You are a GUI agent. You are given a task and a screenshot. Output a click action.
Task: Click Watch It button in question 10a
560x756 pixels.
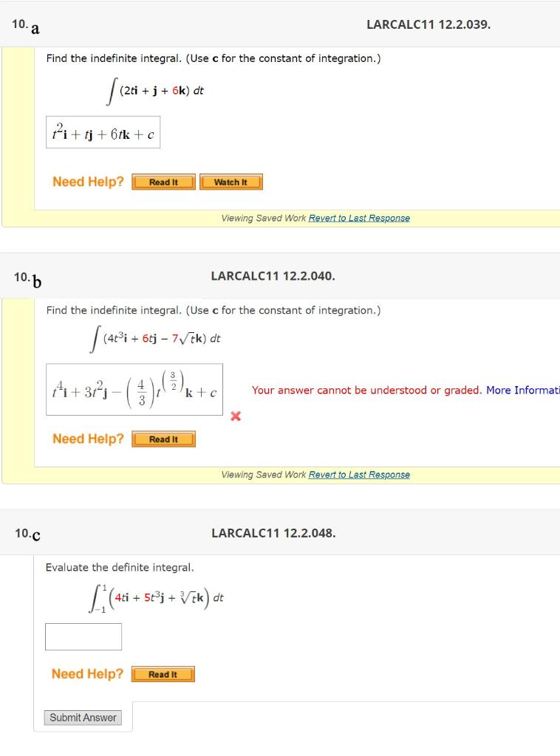pos(231,182)
